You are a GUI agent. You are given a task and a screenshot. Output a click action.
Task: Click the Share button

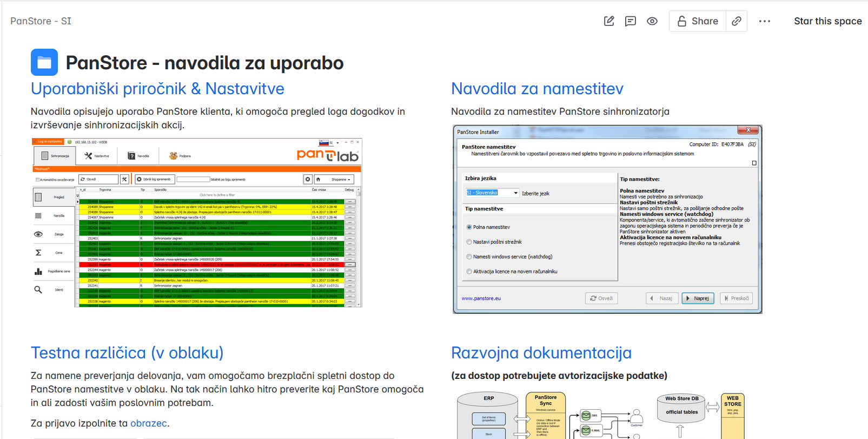tap(698, 21)
